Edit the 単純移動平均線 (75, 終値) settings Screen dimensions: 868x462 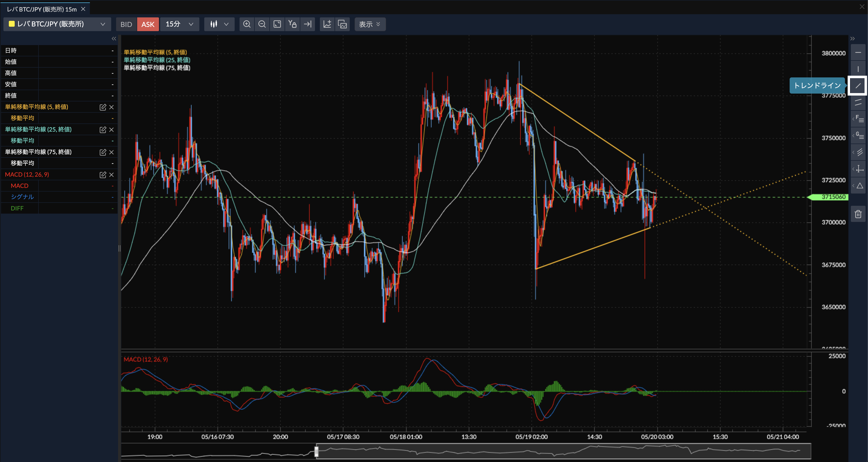[103, 152]
